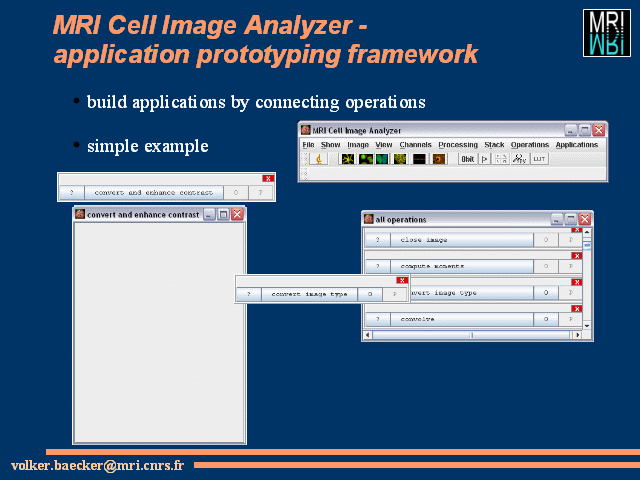Click the '?' button of convert and enhance contrast
The height and width of the screenshot is (480, 640).
click(x=72, y=192)
